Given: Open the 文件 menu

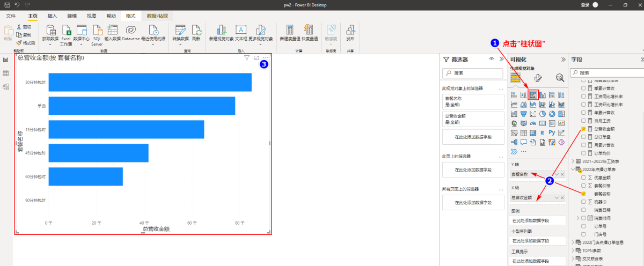Looking at the screenshot, I should coord(11,16).
